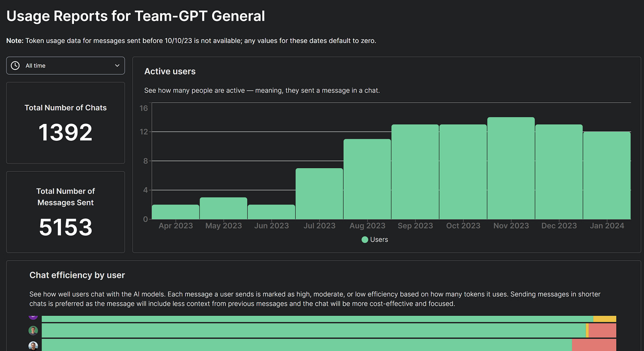Select the Dec 2023 active users bar

point(559,172)
